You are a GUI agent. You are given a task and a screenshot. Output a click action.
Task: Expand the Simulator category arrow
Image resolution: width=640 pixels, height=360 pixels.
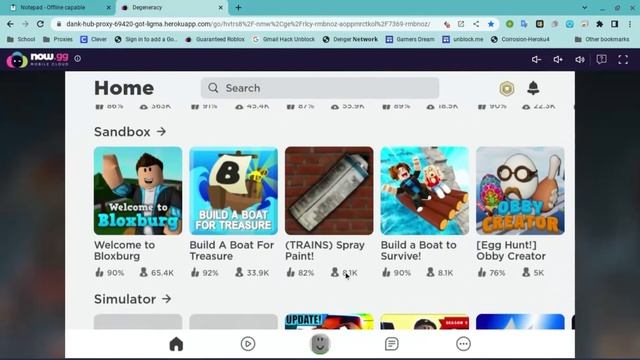(167, 299)
